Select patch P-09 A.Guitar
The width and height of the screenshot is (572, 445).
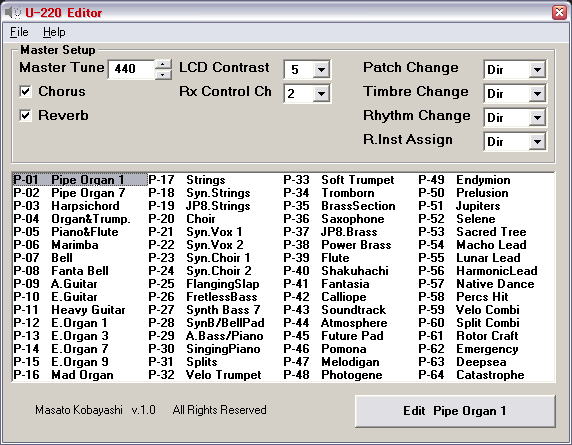pos(80,284)
